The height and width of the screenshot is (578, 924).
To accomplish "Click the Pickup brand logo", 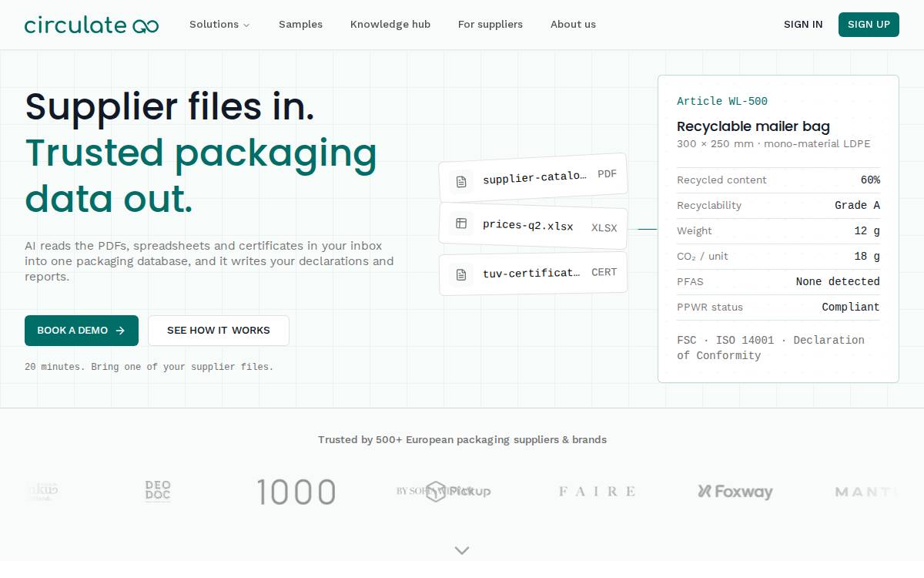I will [x=458, y=492].
